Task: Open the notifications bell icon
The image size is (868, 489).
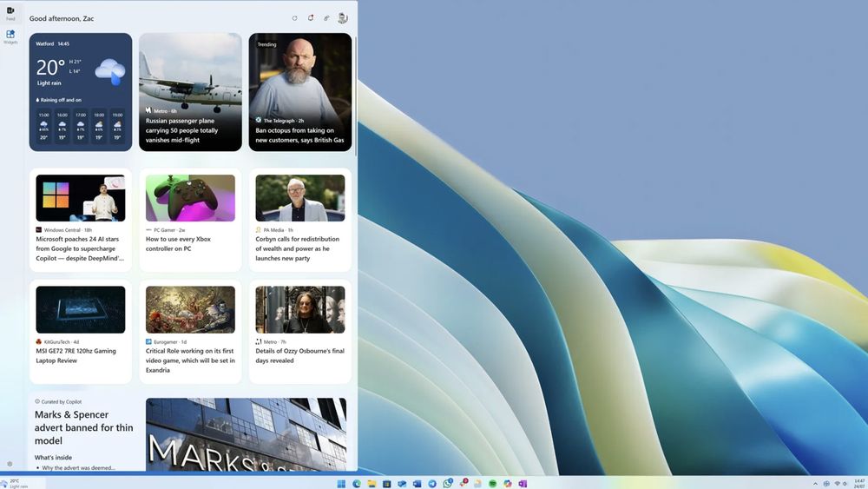Action: pyautogui.click(x=311, y=18)
